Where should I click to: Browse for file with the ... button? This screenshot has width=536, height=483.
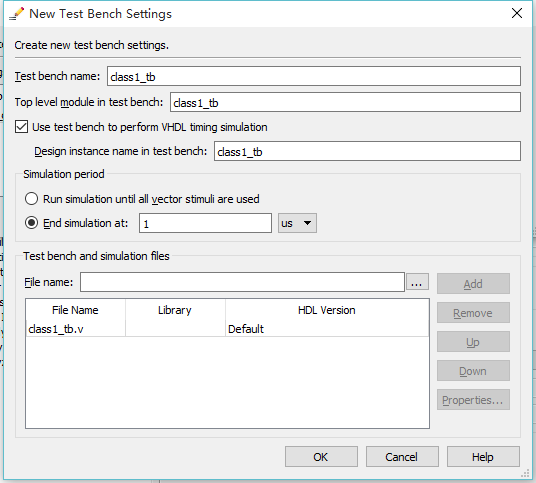(x=417, y=282)
